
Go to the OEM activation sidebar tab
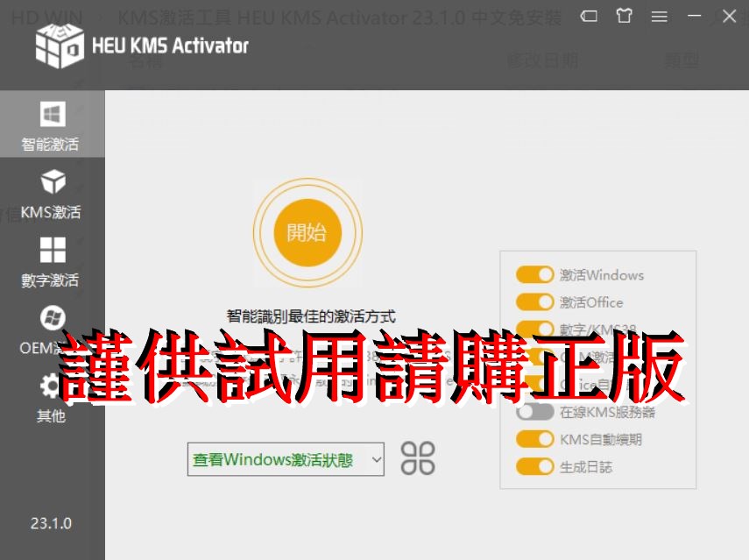coord(52,330)
